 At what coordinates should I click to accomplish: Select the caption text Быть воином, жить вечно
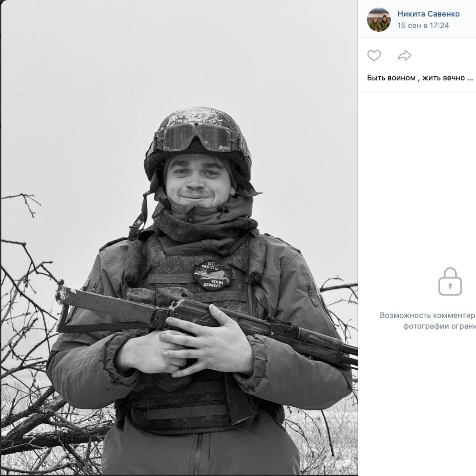[416, 78]
